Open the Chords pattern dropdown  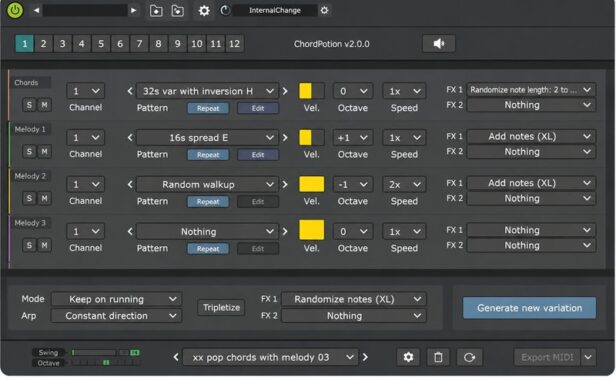[x=207, y=91]
